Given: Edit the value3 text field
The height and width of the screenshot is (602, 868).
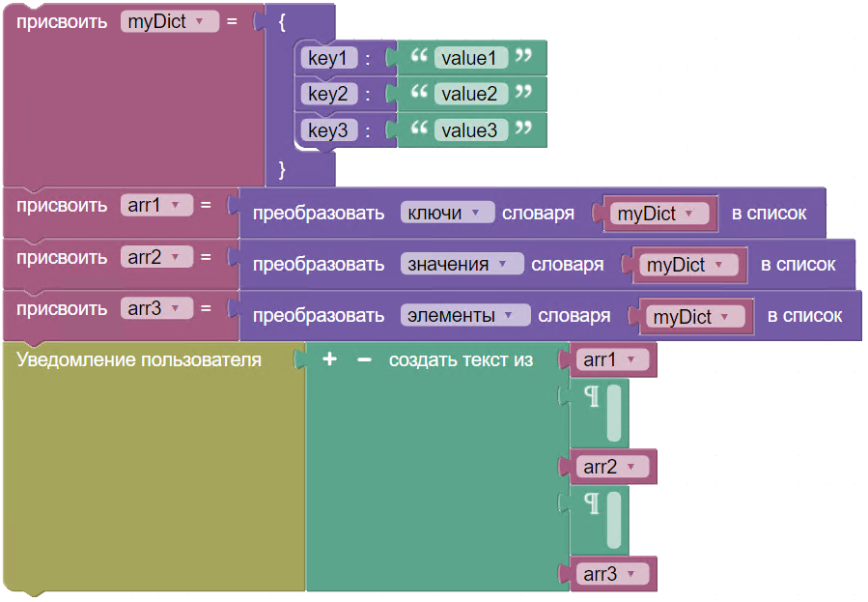Looking at the screenshot, I should click(470, 130).
